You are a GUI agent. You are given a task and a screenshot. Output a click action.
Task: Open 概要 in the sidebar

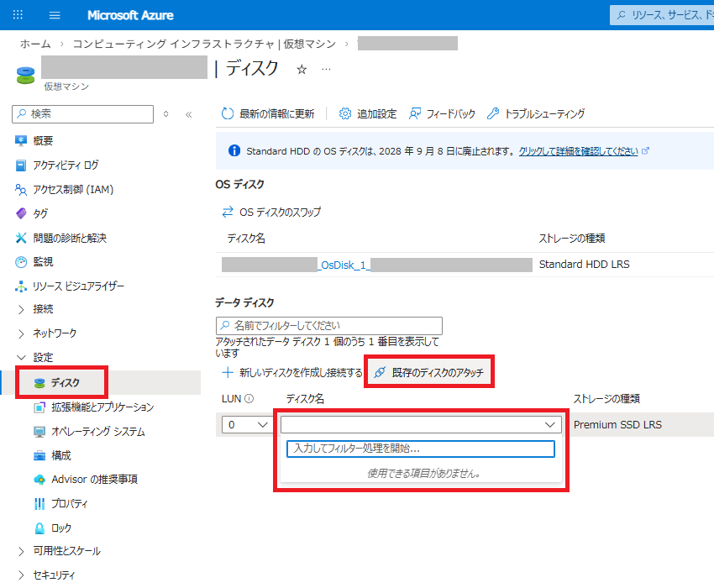(x=43, y=141)
